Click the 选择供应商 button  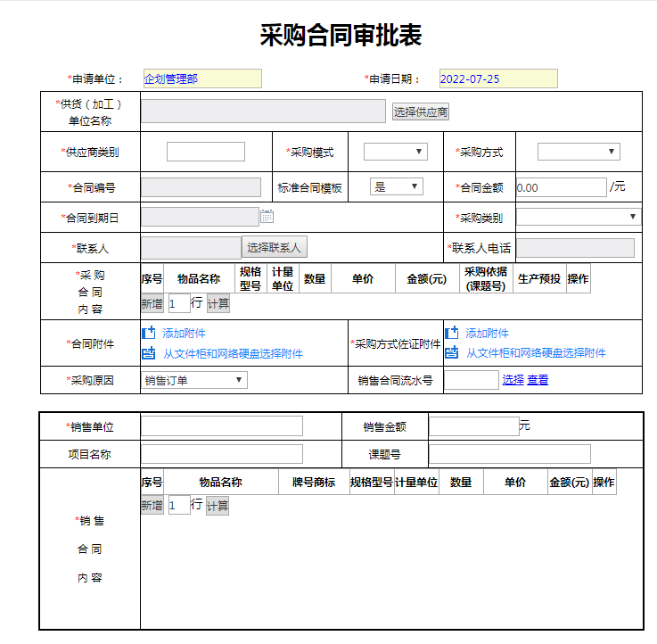(421, 111)
